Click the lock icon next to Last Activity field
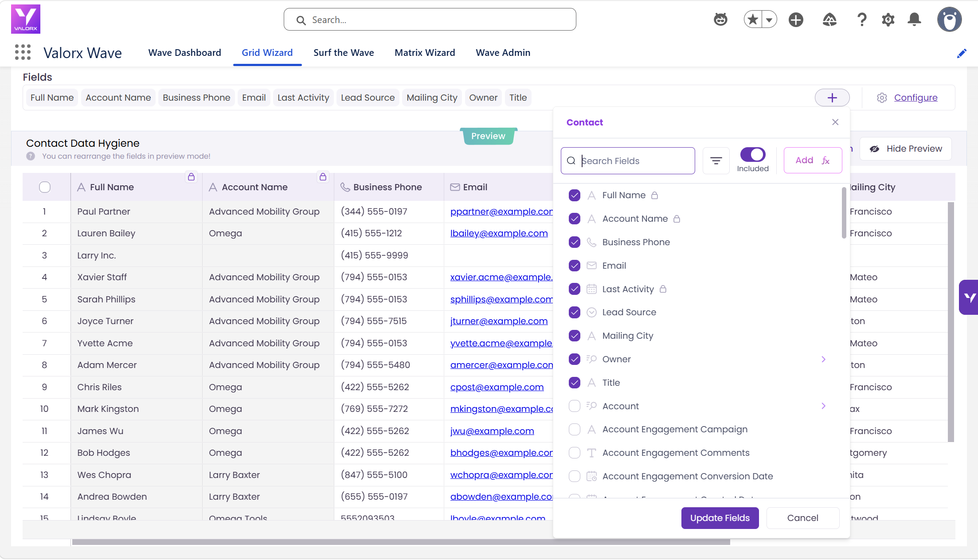This screenshot has width=978, height=560. pyautogui.click(x=663, y=289)
